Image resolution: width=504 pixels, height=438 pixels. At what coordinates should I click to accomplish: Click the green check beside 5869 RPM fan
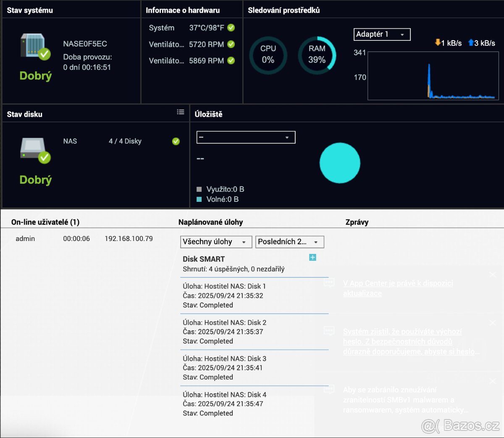click(x=231, y=61)
